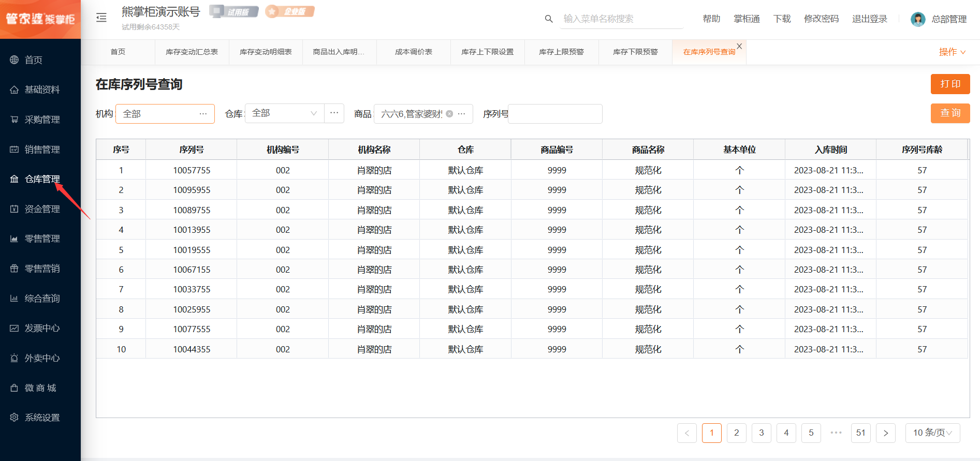980x461 pixels.
Task: Click the 销售管理 sidebar icon
Action: 14,150
